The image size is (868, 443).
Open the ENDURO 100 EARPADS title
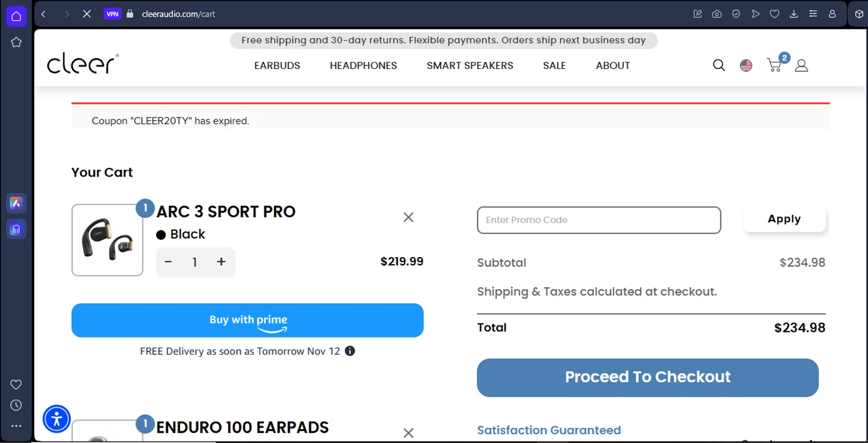(242, 427)
